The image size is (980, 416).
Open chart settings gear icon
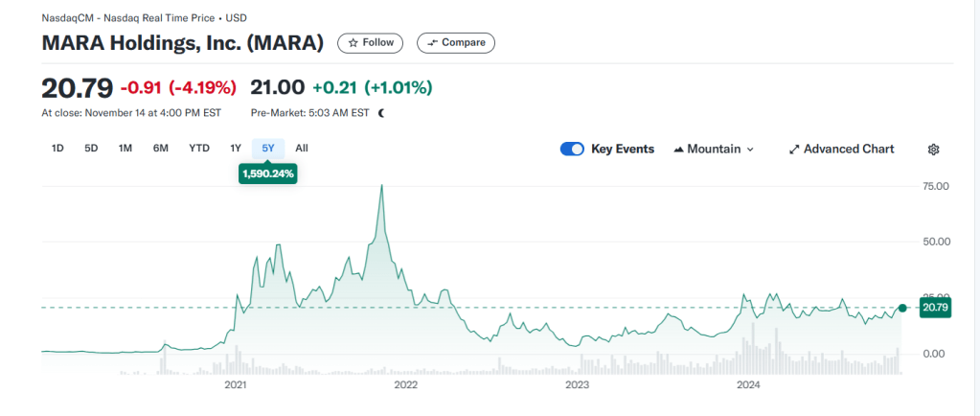pyautogui.click(x=933, y=150)
